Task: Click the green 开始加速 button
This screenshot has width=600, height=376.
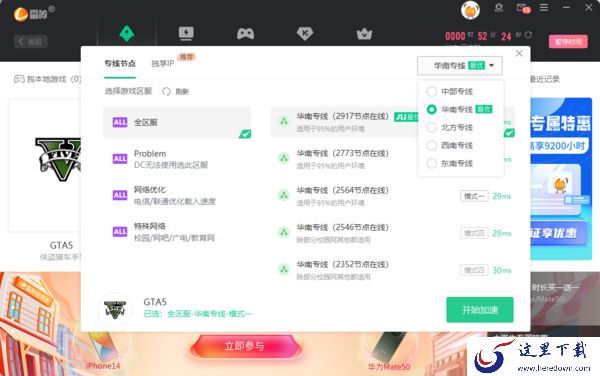Action: (x=480, y=310)
